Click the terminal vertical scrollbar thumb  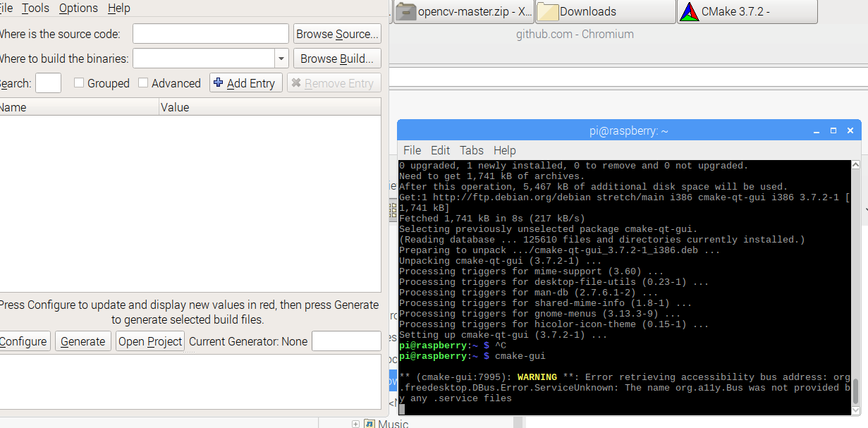coord(856,391)
